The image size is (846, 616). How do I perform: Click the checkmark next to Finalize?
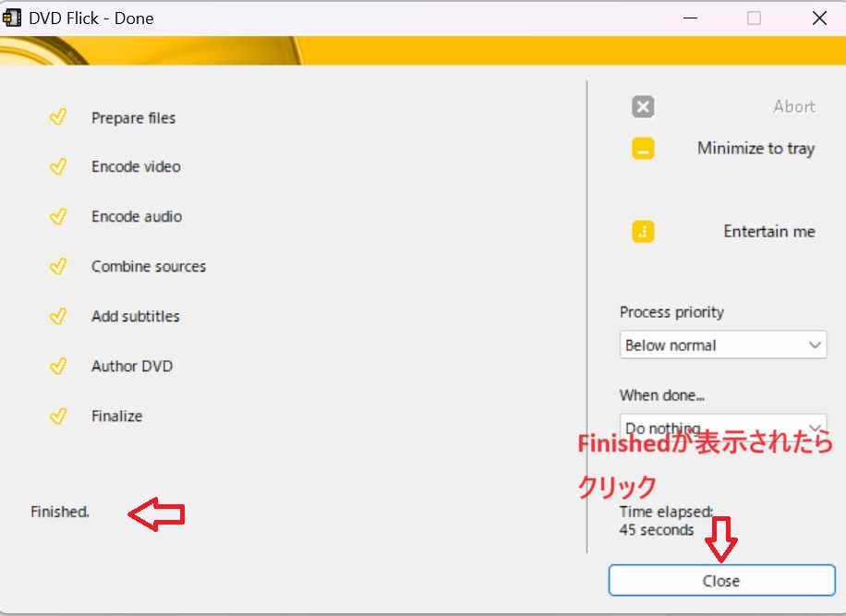(x=58, y=416)
